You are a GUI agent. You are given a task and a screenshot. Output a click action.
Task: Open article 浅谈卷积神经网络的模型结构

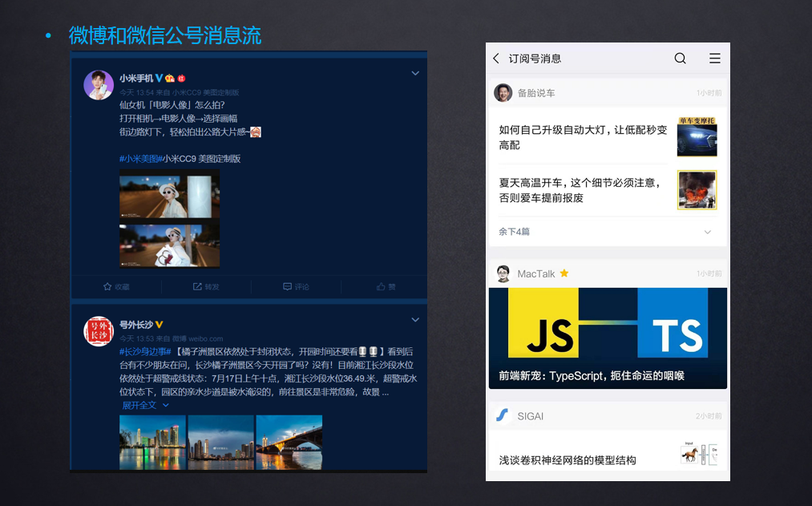coord(567,460)
